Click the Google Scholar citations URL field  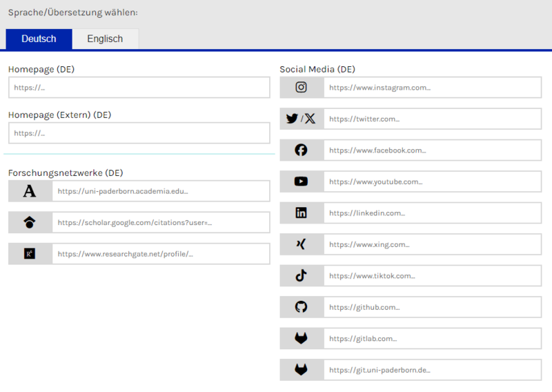(160, 222)
